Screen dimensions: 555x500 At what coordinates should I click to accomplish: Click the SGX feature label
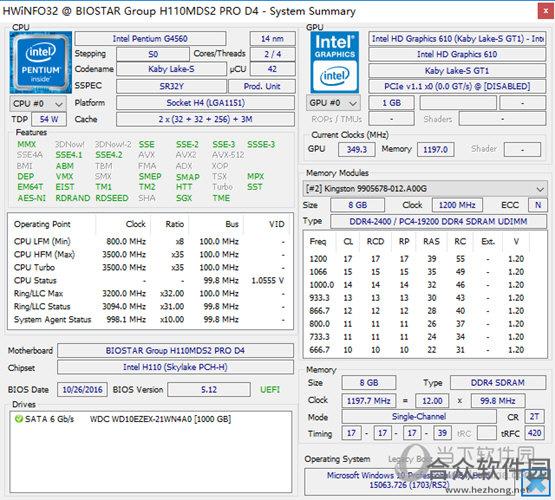(x=184, y=198)
